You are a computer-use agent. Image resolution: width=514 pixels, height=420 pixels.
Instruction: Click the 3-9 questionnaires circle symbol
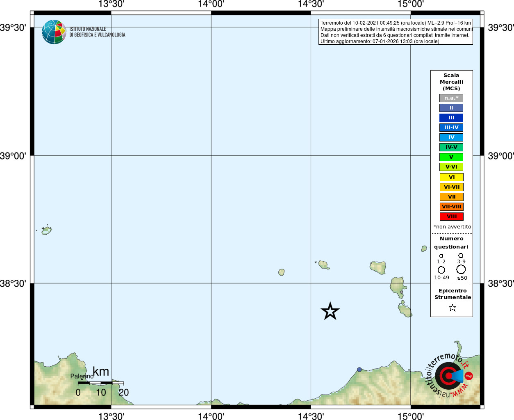coord(461,256)
